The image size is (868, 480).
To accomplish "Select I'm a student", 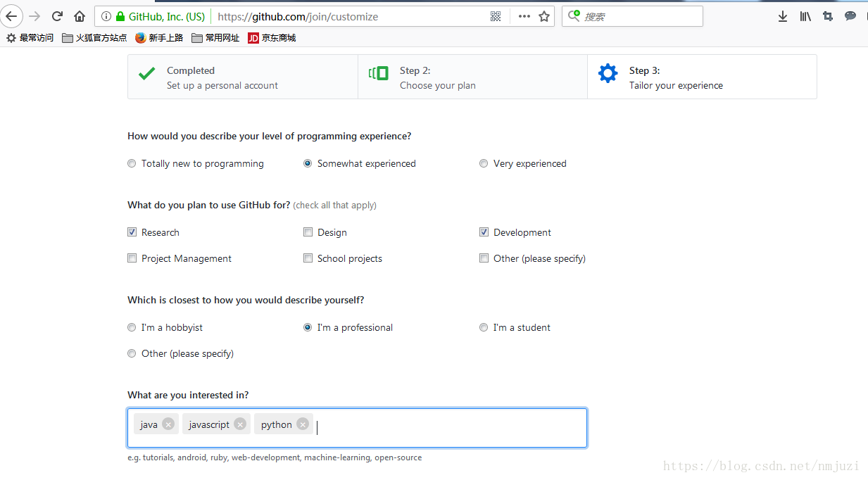I will pos(484,327).
